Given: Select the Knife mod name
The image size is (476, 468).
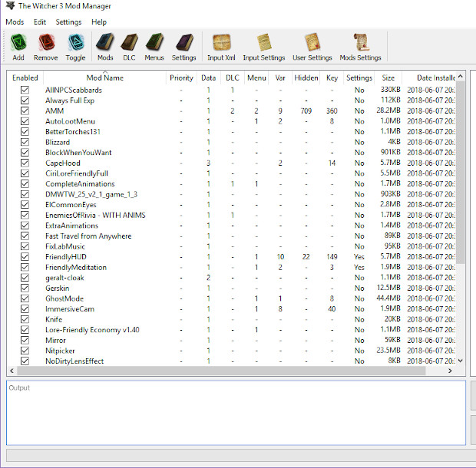Looking at the screenshot, I should [54, 319].
